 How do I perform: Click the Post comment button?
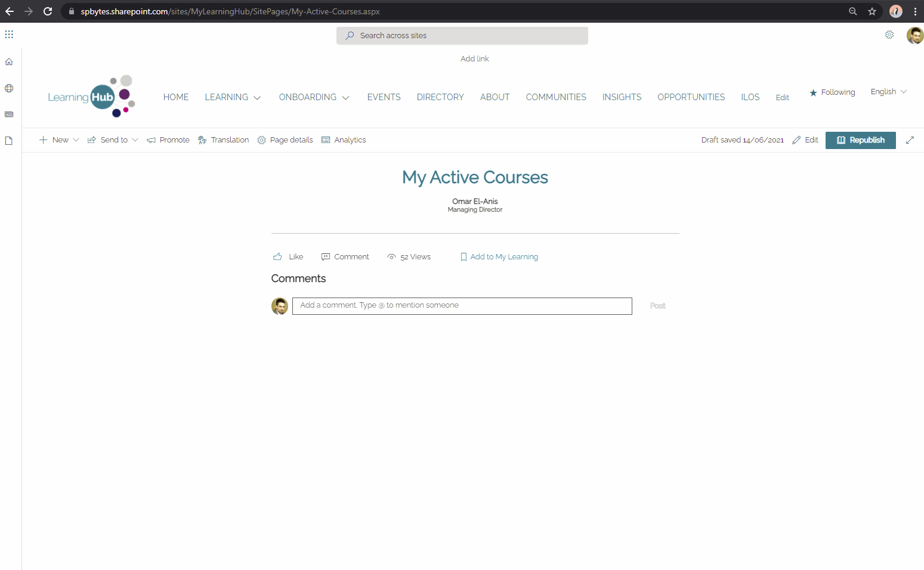click(658, 306)
